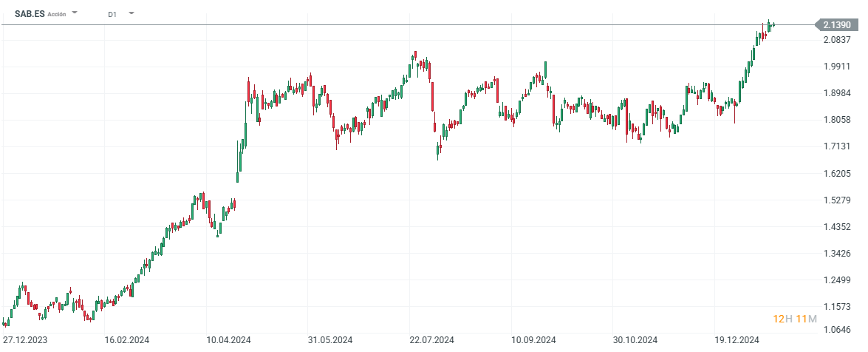Click the 2.0837 price axis label
This screenshot has width=868, height=352.
[x=838, y=40]
